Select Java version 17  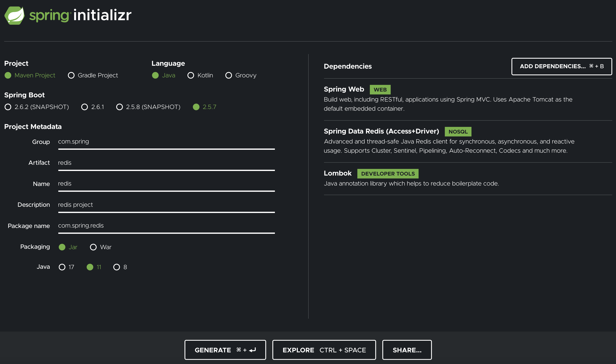62,267
